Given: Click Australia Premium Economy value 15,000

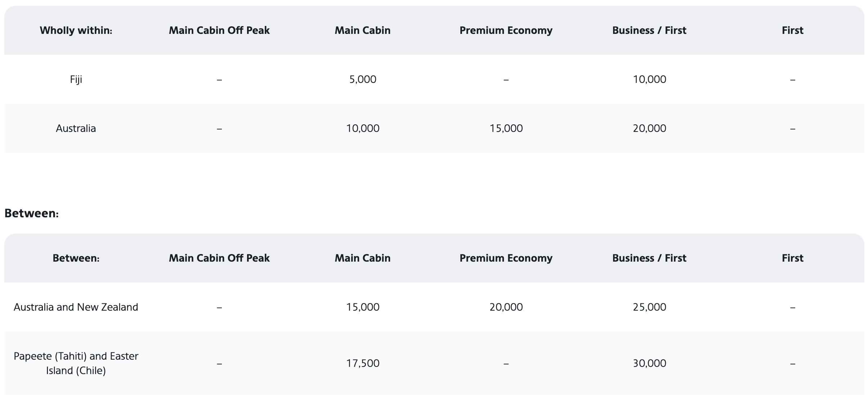Looking at the screenshot, I should [506, 128].
